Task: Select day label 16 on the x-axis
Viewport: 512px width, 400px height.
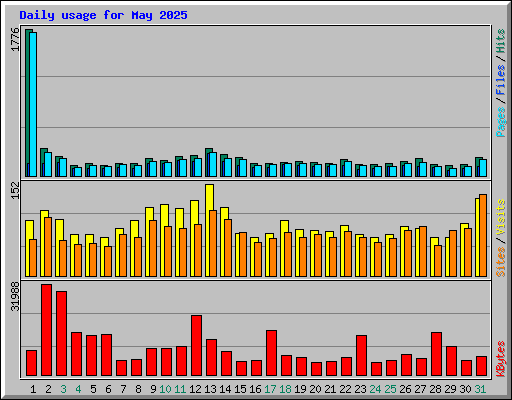Action: click(255, 389)
